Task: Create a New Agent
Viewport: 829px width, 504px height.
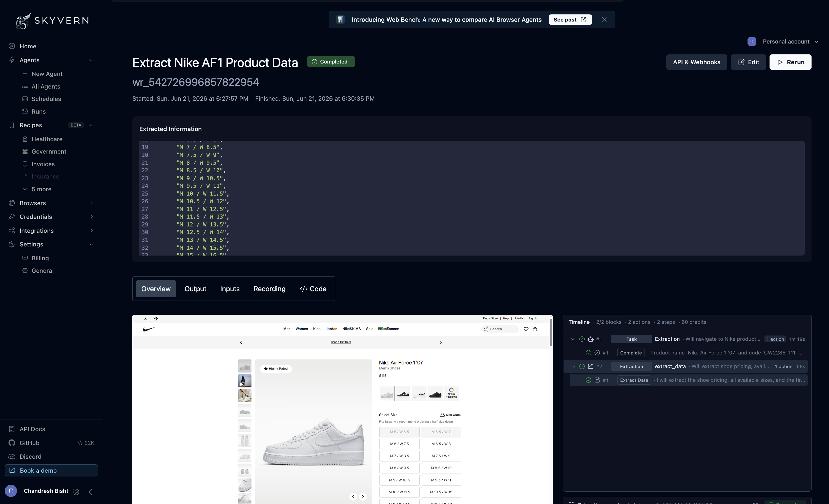Action: [47, 74]
